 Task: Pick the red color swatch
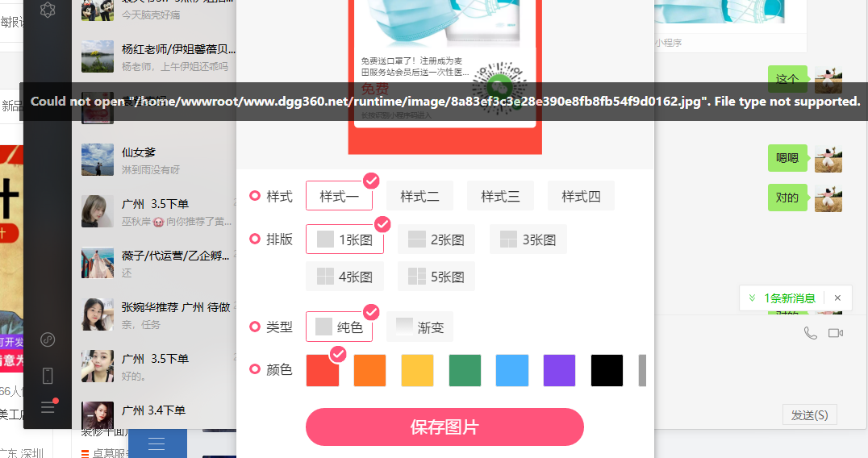click(322, 370)
